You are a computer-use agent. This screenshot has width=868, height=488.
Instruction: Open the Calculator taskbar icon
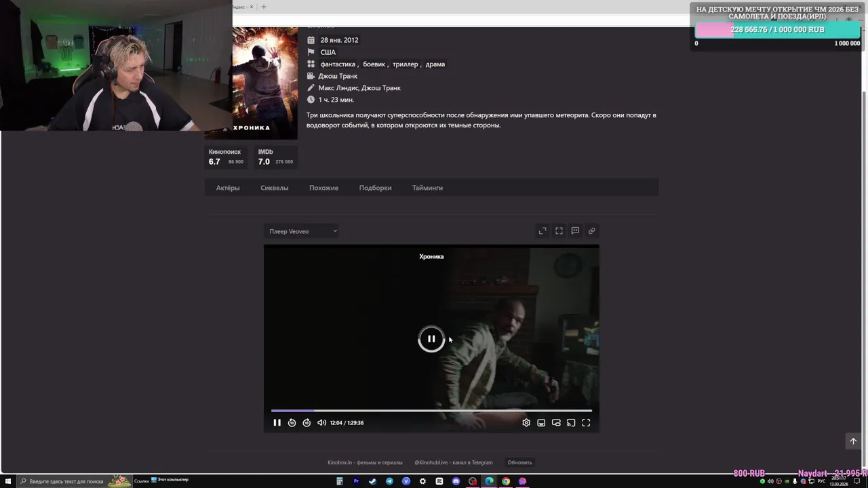pos(340,481)
